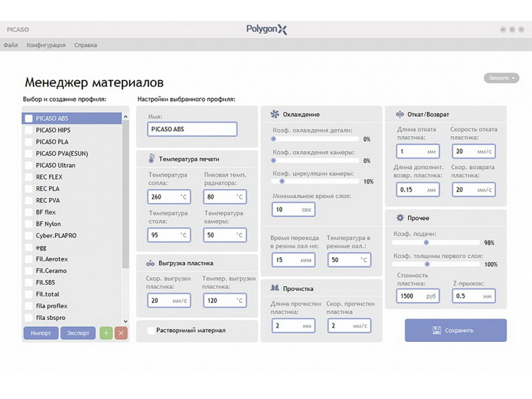
Task: Select the REC PLA profile row
Action: click(72, 188)
